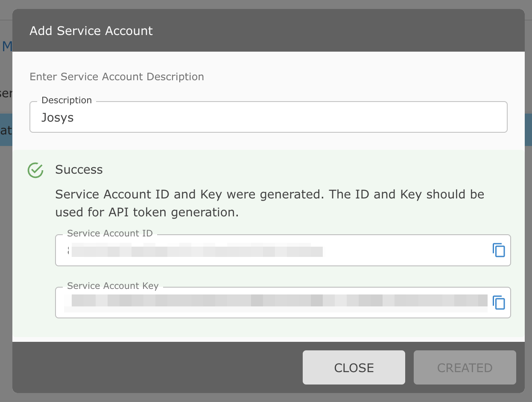Screen dimensions: 532x402
Task: Click the 'ID and Key were generated' message
Action: click(269, 203)
